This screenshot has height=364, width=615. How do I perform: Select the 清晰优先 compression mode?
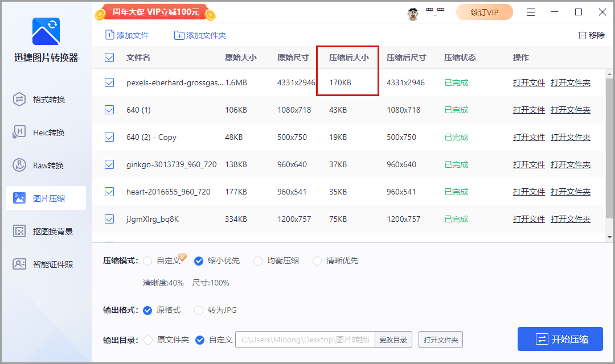tap(317, 260)
